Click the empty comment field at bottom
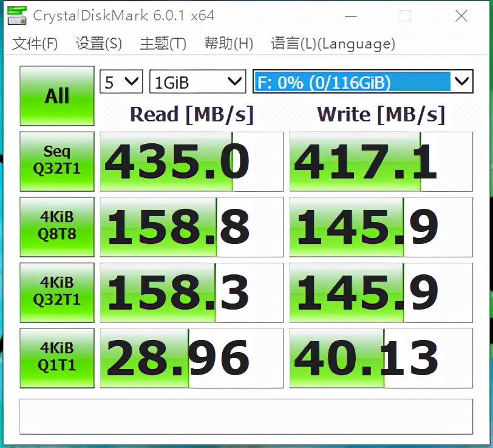 tap(246, 416)
